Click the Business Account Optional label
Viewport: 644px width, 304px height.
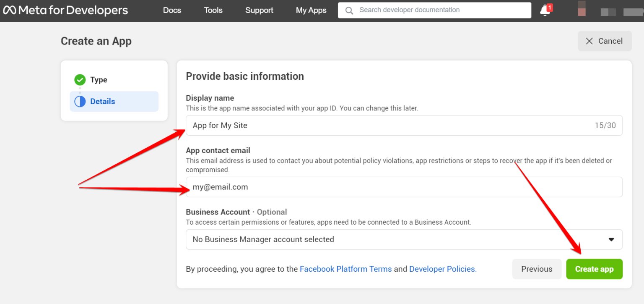(x=236, y=212)
